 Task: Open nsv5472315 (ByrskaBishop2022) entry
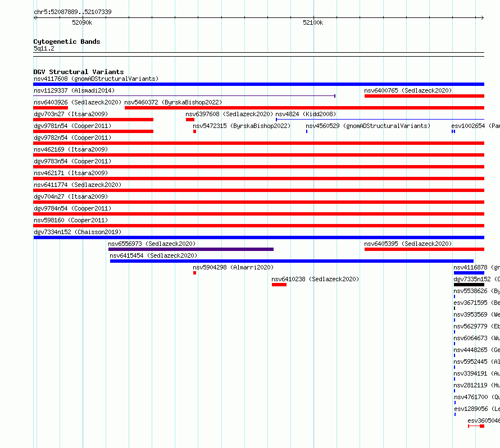point(242,126)
